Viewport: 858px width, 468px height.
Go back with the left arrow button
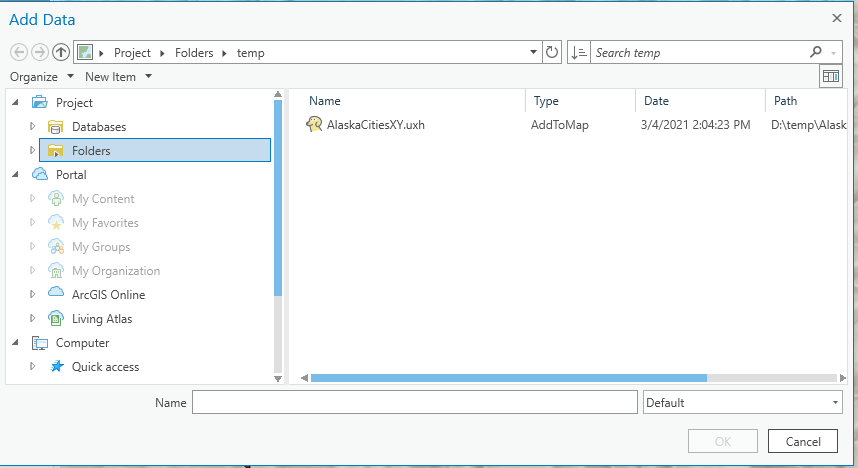point(19,53)
